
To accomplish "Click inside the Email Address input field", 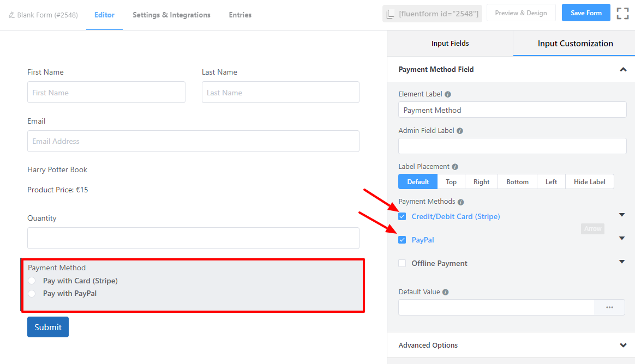I will pyautogui.click(x=193, y=141).
